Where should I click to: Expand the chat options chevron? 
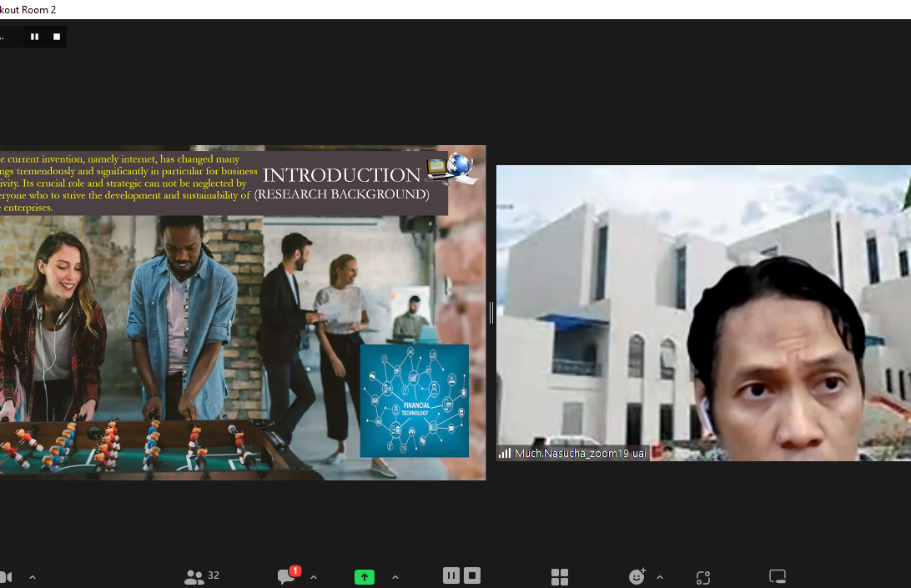pos(314,577)
